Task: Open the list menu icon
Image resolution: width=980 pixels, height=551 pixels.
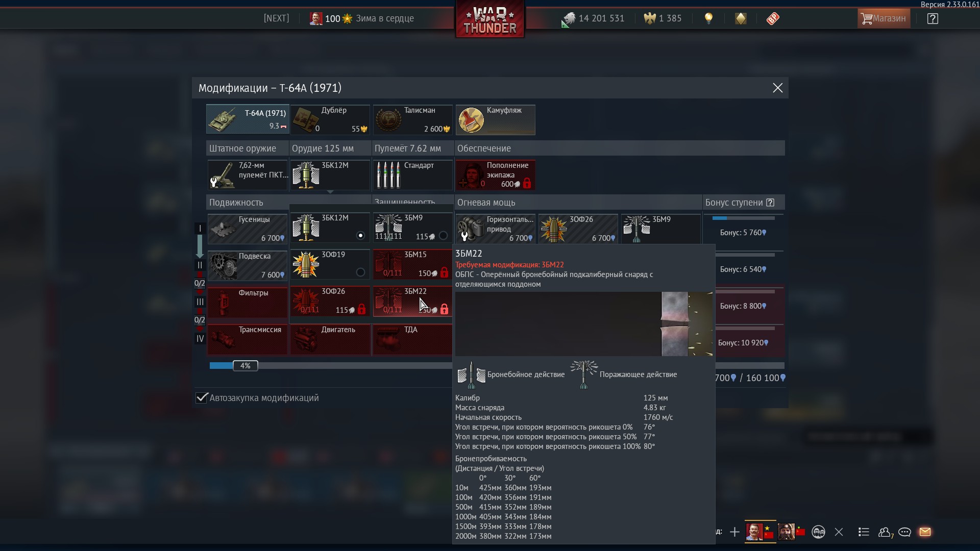Action: [864, 532]
